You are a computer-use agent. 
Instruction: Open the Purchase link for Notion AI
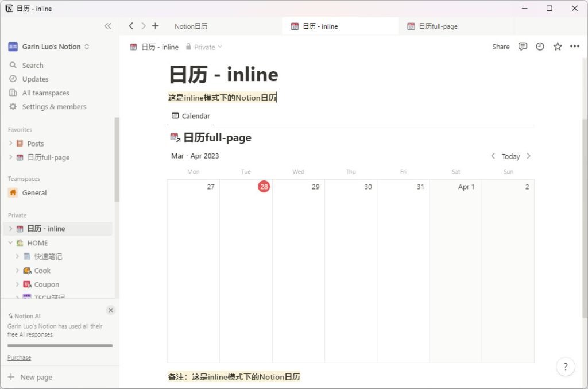[18, 357]
